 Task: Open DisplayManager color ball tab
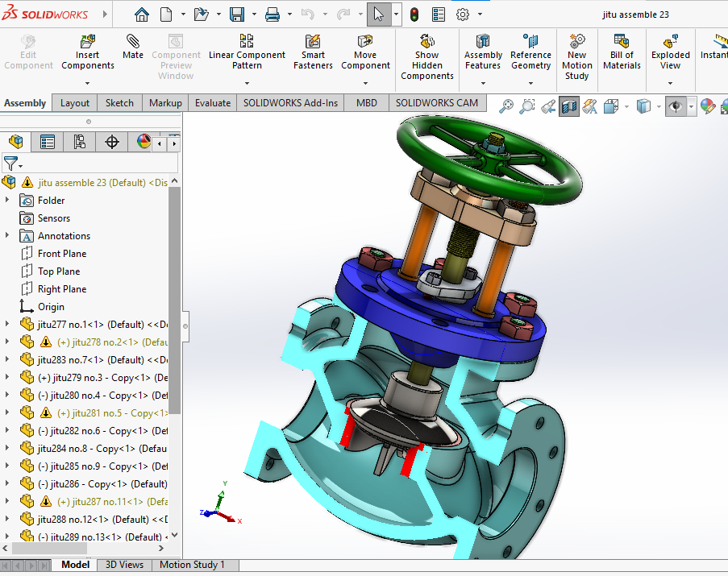(144, 142)
